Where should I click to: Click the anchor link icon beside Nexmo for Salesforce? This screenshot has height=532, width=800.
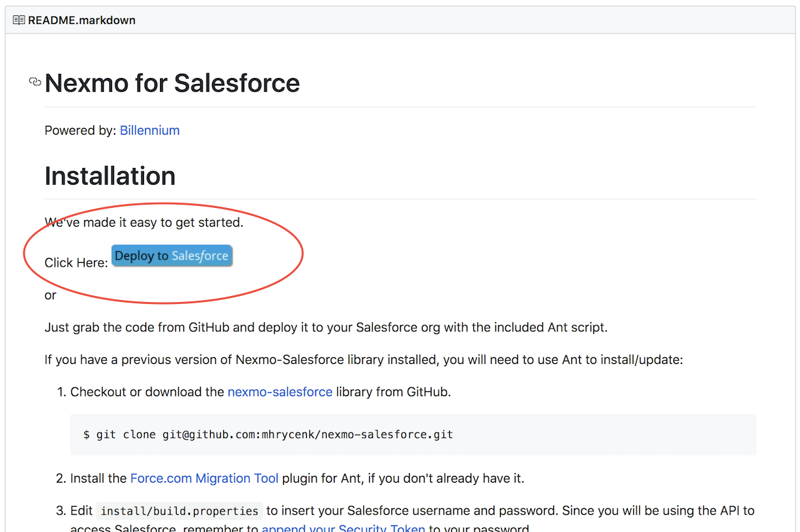(35, 82)
